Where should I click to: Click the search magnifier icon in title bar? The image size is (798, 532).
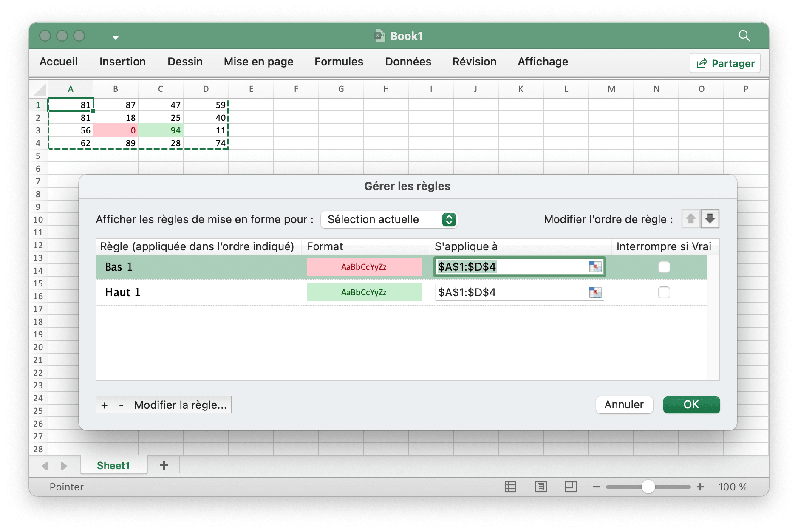[x=744, y=36]
